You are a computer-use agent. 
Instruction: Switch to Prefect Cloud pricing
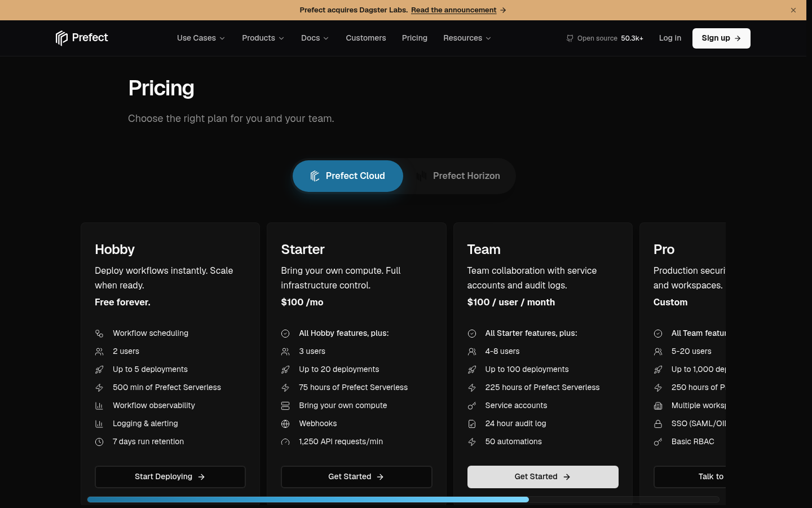pos(348,176)
